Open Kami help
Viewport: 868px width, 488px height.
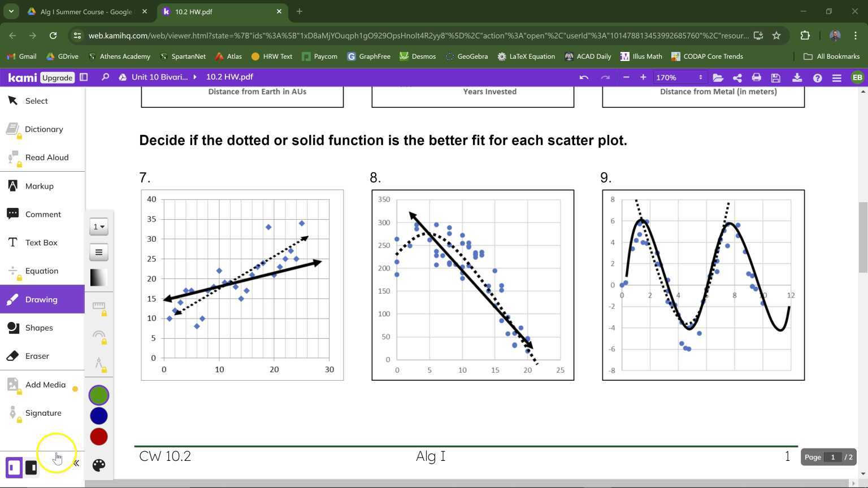(817, 77)
